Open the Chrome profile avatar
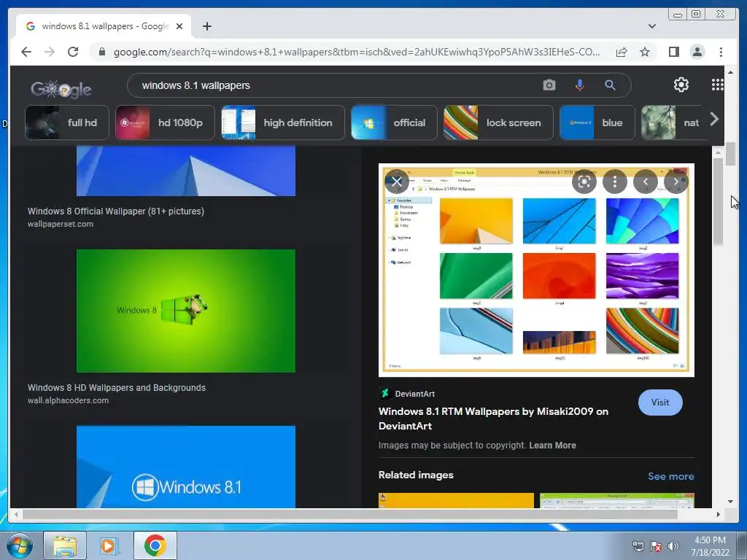This screenshot has width=747, height=560. 697,52
